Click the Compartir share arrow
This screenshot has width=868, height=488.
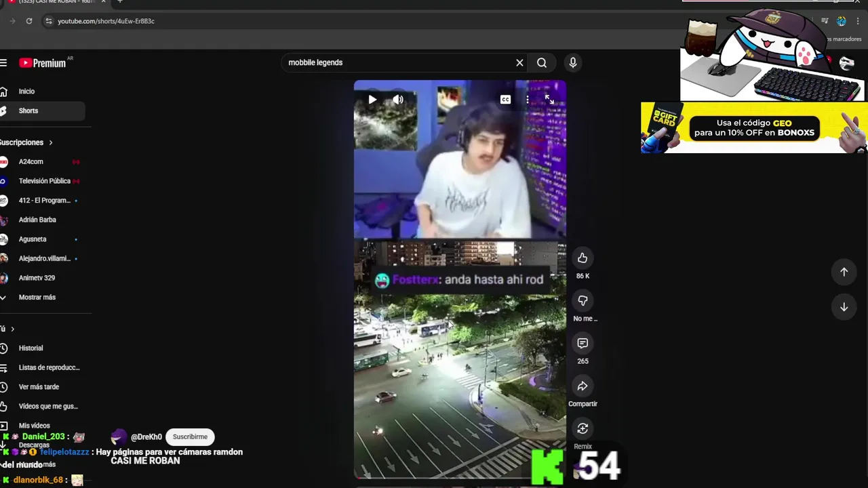[583, 386]
